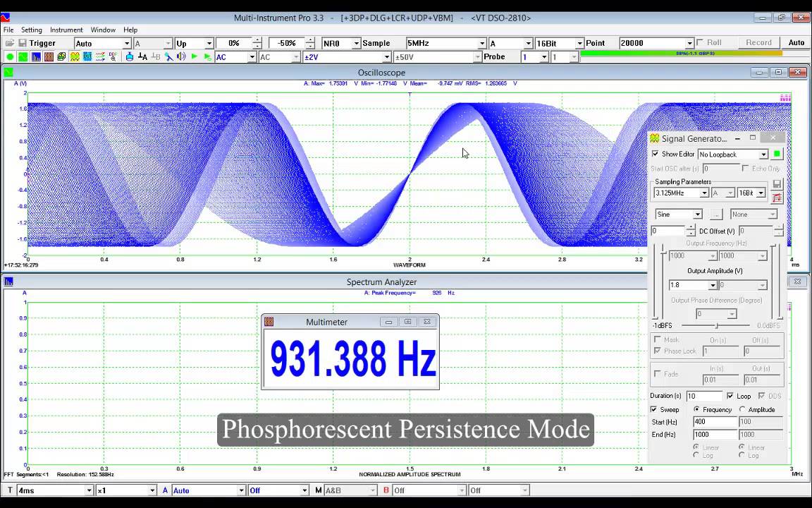Open the Multimeter toolbar icon

pos(49,56)
